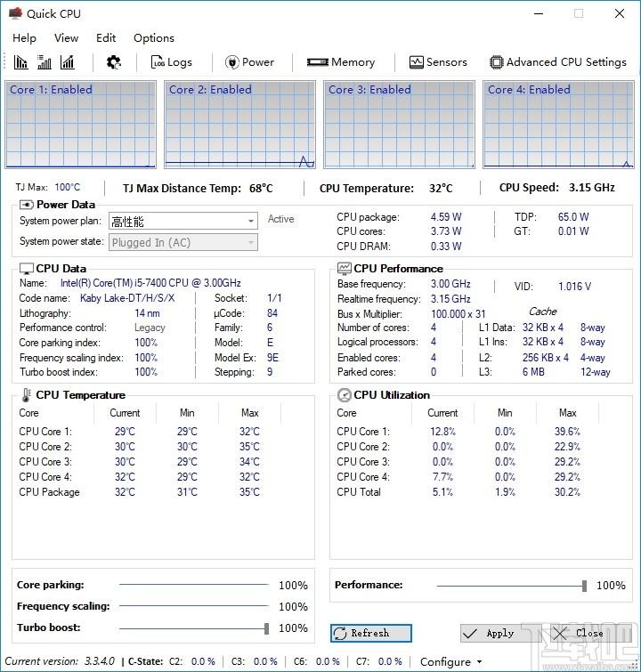Open Advanced CPU Settings

(x=558, y=62)
